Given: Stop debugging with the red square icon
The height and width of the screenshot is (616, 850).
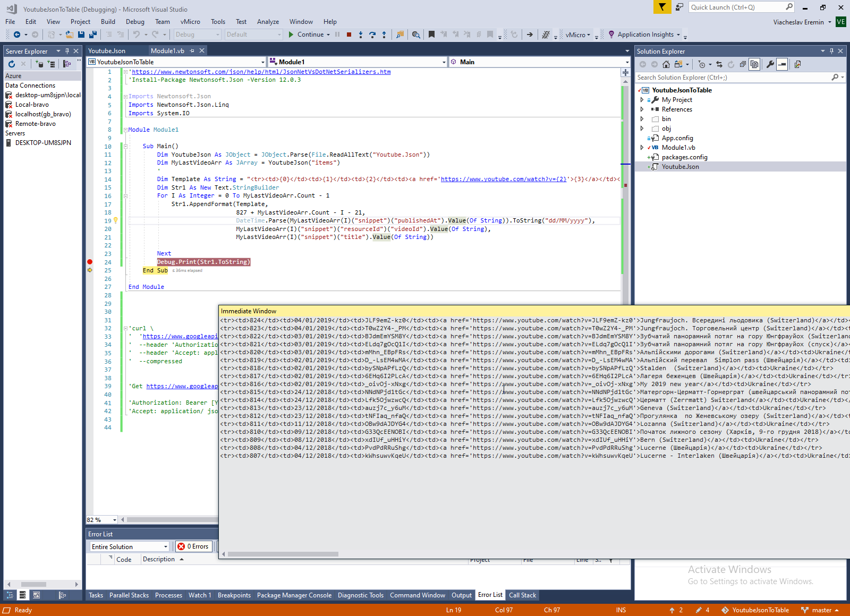Looking at the screenshot, I should (349, 35).
